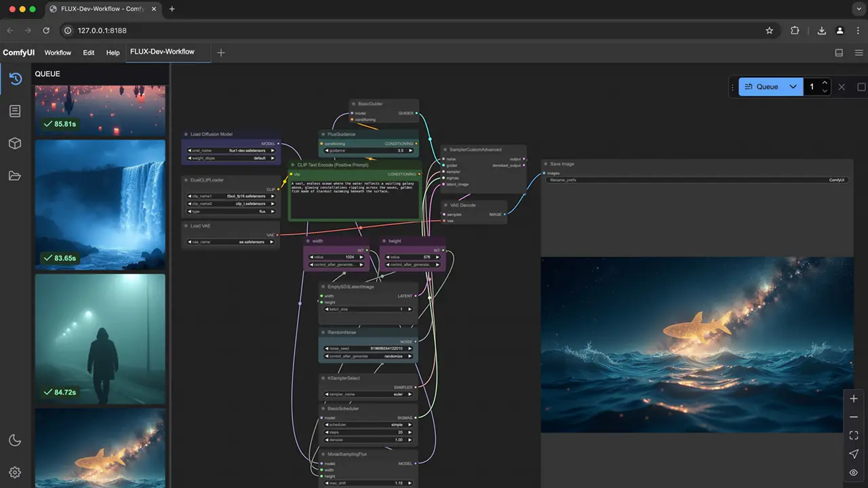Image resolution: width=868 pixels, height=488 pixels.
Task: Click the positive prompt text box
Action: point(355,199)
